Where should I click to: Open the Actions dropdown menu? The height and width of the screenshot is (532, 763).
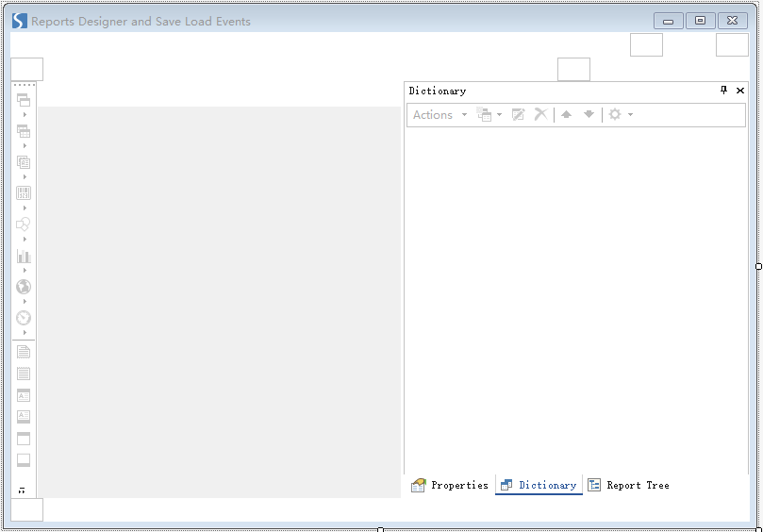point(440,115)
